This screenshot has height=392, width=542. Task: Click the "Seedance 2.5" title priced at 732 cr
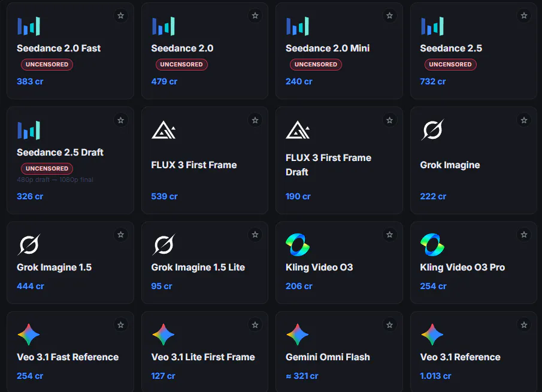point(451,48)
